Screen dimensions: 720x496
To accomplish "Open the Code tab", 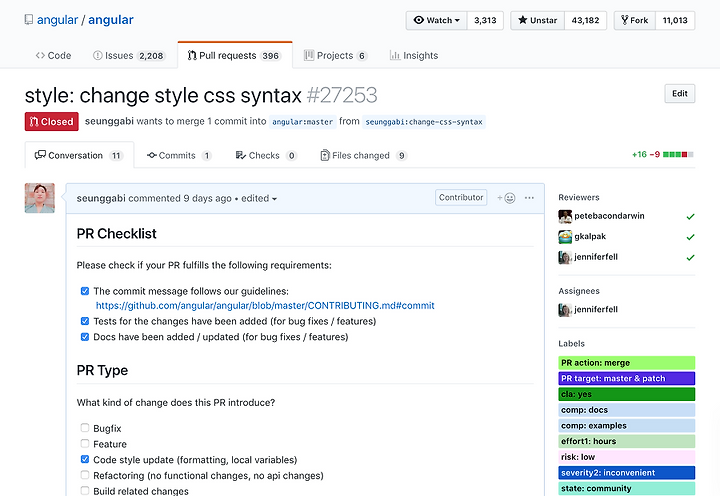I will click(x=53, y=56).
